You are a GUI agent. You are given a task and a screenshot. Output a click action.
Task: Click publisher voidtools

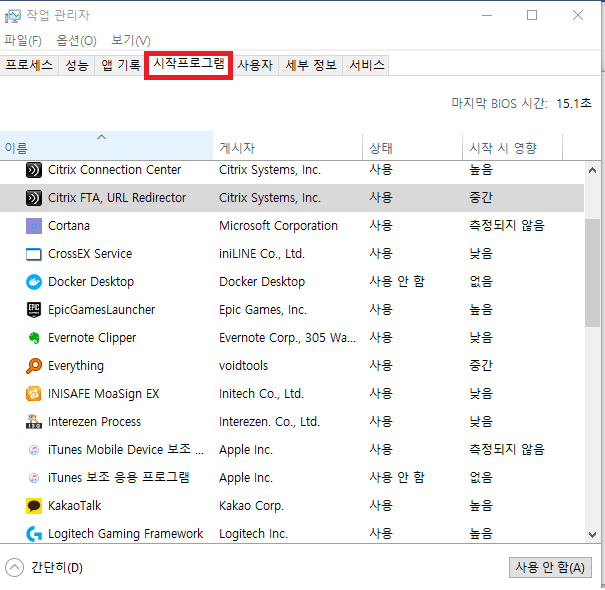coord(243,366)
